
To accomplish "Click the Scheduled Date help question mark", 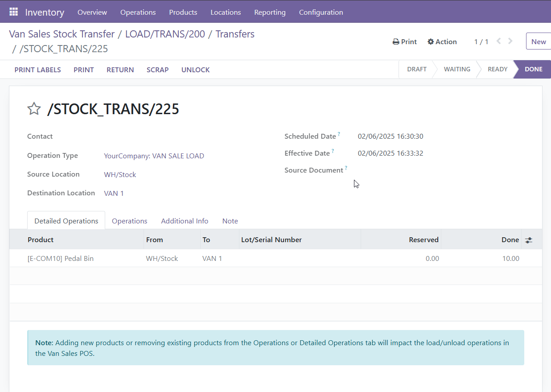I will pyautogui.click(x=339, y=134).
